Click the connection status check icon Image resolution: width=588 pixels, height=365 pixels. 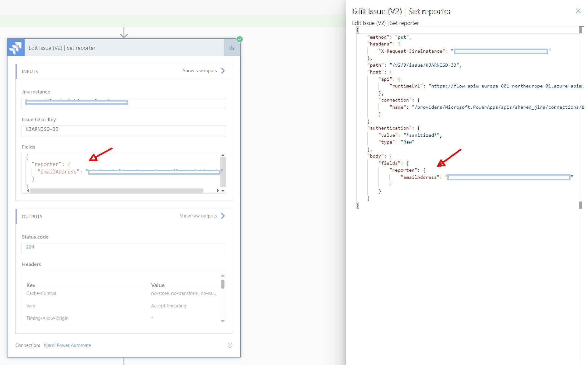(230, 345)
